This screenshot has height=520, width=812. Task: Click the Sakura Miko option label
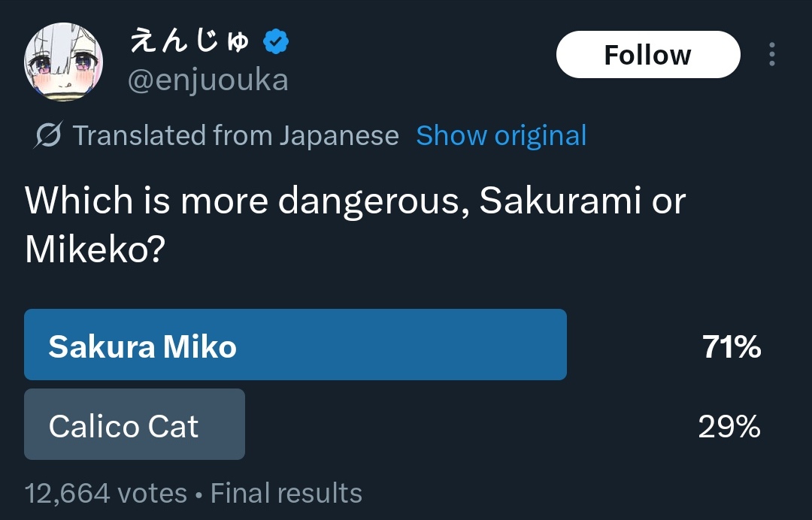point(142,346)
